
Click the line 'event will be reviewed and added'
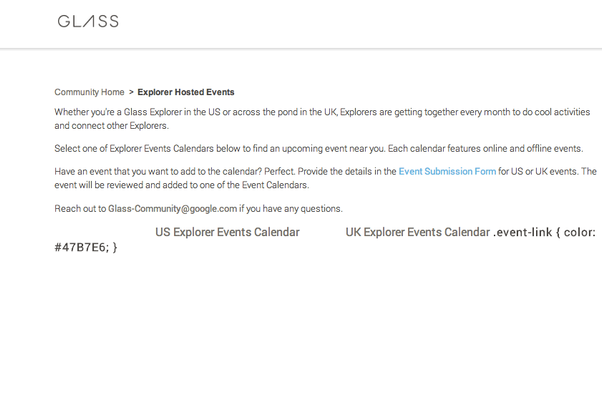point(182,185)
